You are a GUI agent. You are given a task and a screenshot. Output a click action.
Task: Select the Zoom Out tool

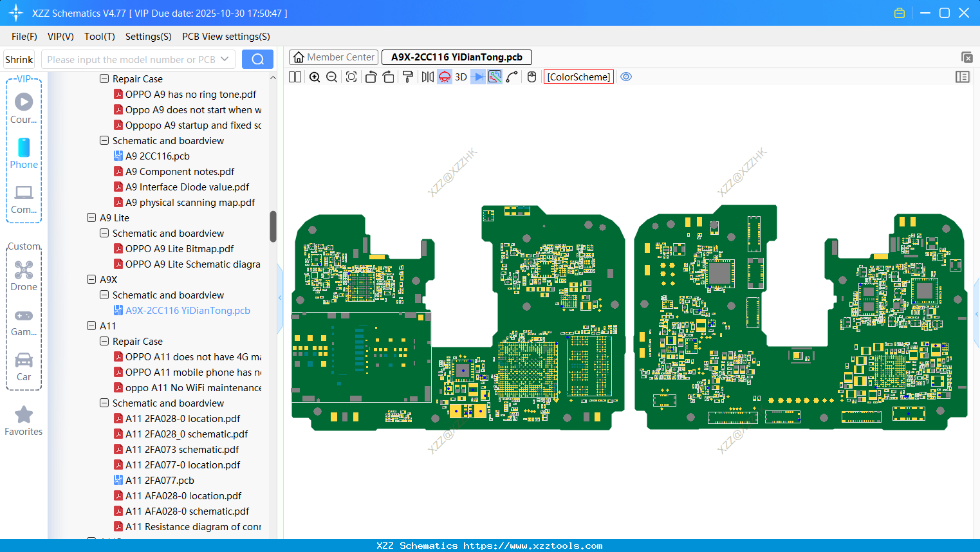[331, 77]
